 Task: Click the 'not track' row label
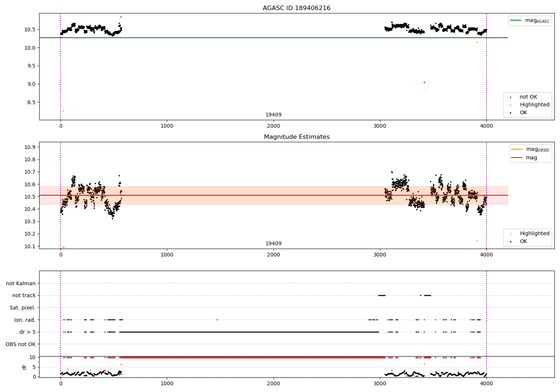click(24, 295)
